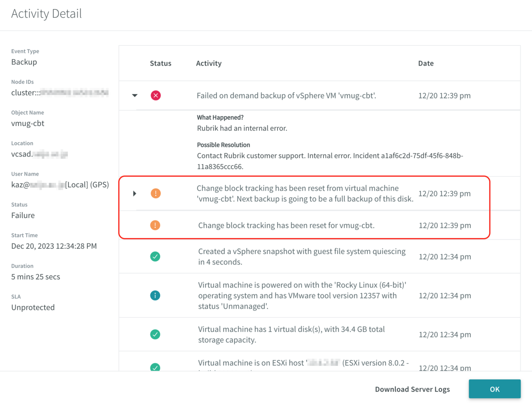The height and width of the screenshot is (403, 532).
Task: Click blue info icon for Rocky Linux row
Action: tap(155, 295)
